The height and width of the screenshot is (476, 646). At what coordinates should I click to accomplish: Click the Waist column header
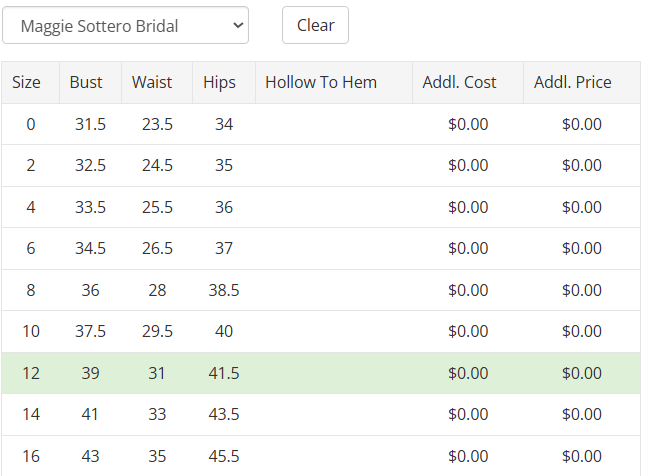[x=152, y=82]
